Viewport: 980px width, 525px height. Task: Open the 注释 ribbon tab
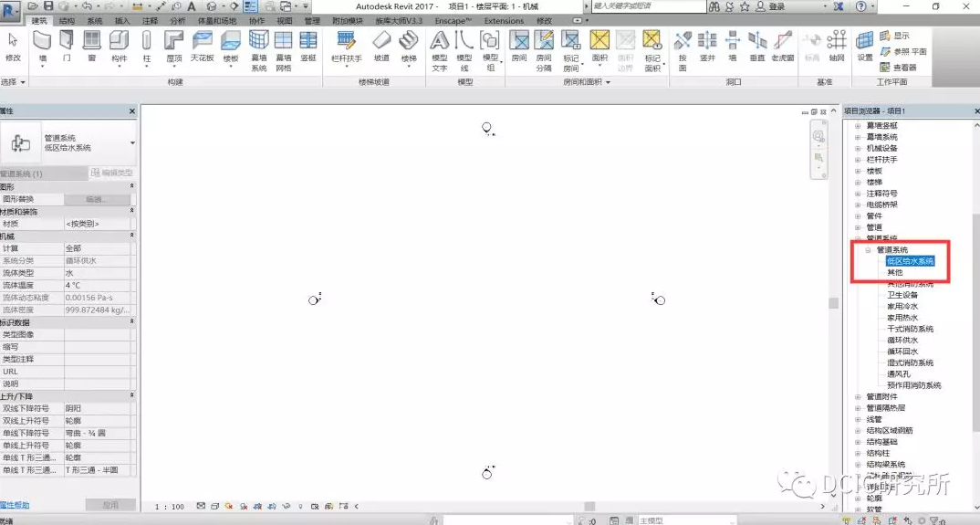[x=150, y=21]
